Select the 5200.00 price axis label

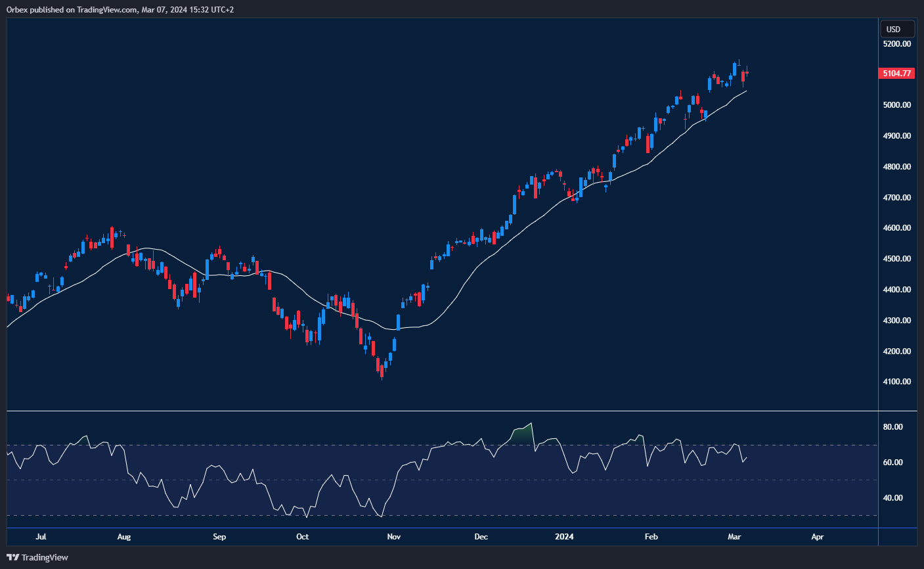tap(896, 44)
